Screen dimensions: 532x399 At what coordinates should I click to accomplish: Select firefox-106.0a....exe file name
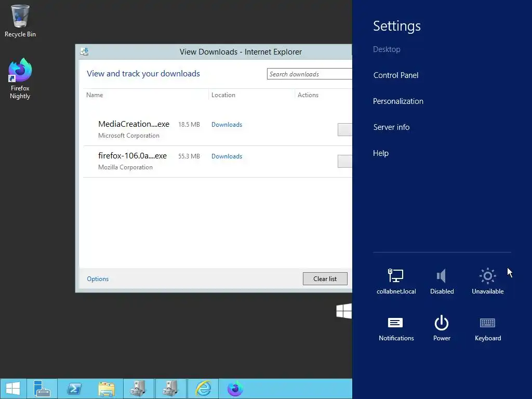(x=132, y=156)
